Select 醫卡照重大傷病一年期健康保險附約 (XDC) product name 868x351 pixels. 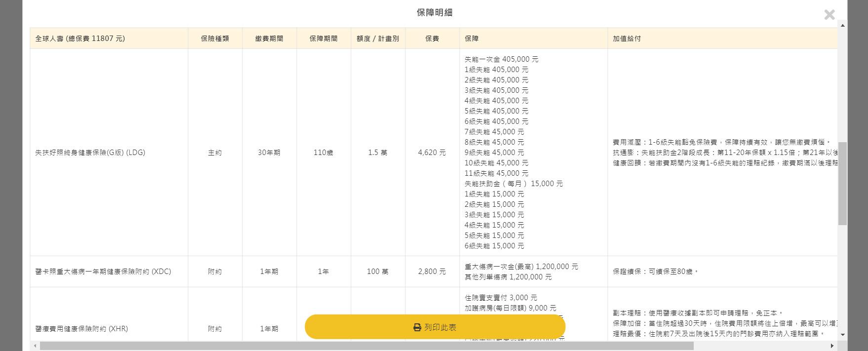pyautogui.click(x=103, y=272)
